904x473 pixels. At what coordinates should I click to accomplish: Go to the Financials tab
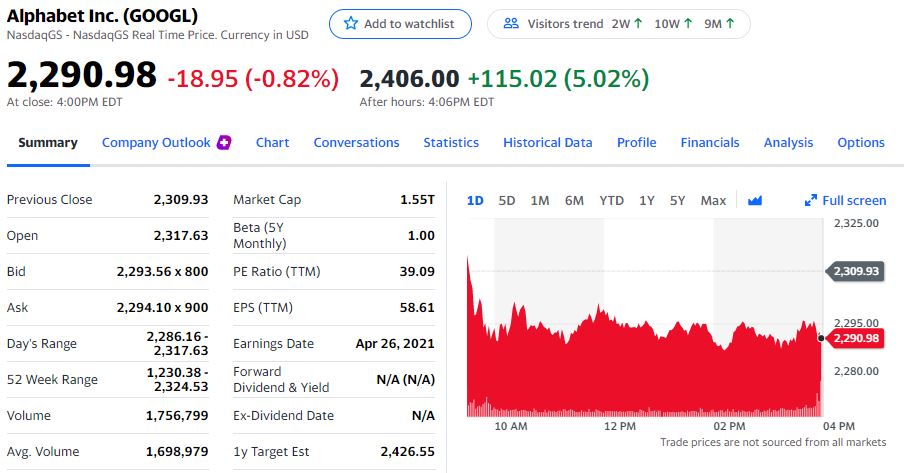click(x=710, y=143)
